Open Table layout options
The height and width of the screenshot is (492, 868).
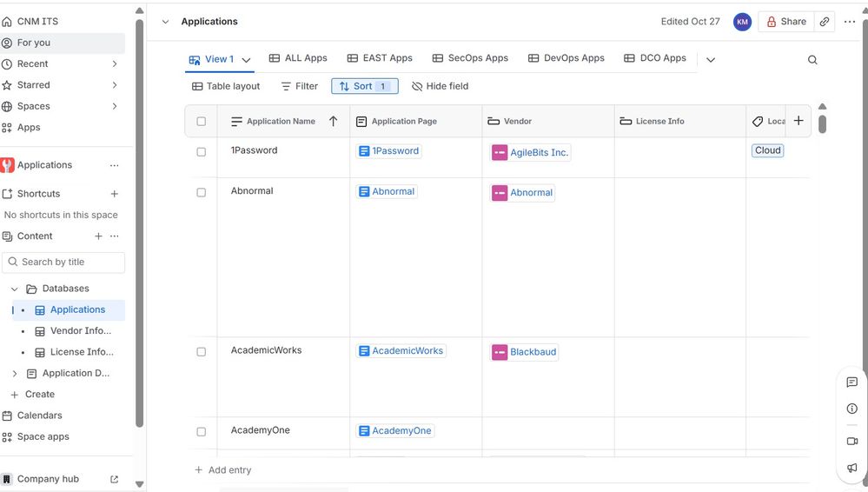(226, 86)
